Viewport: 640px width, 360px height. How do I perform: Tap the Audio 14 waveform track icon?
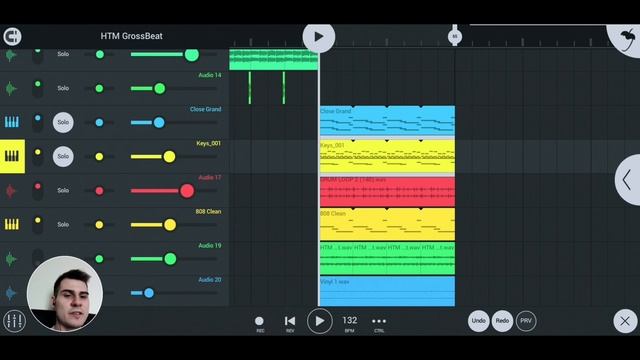click(x=11, y=88)
